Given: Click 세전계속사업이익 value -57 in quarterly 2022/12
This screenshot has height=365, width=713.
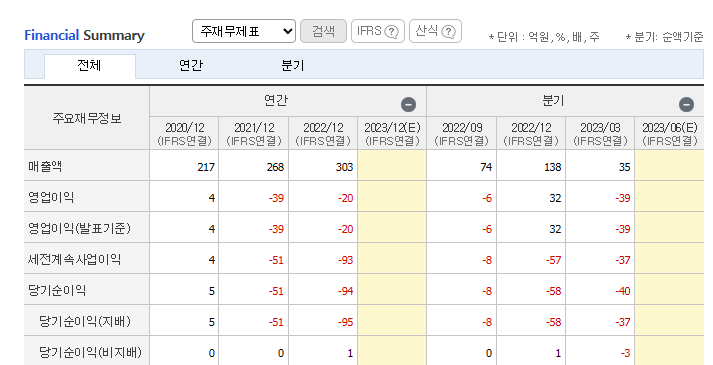Looking at the screenshot, I should (x=553, y=260).
